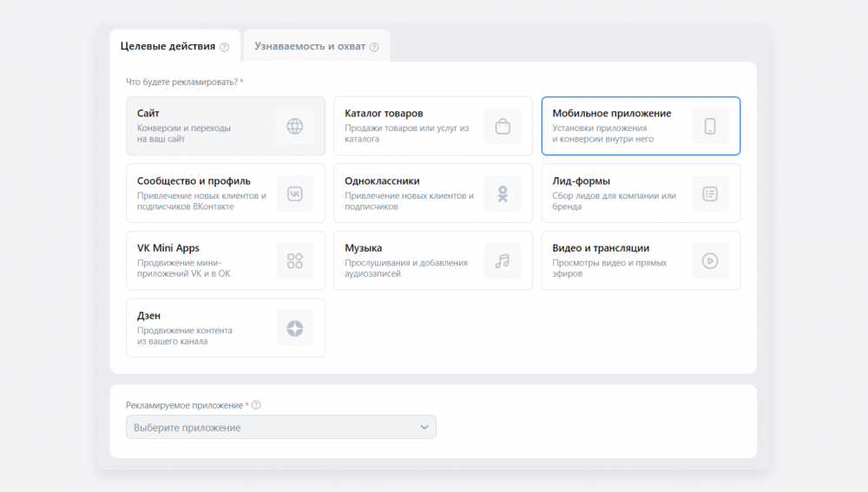Switch to the Целевые действия tab

pos(175,46)
